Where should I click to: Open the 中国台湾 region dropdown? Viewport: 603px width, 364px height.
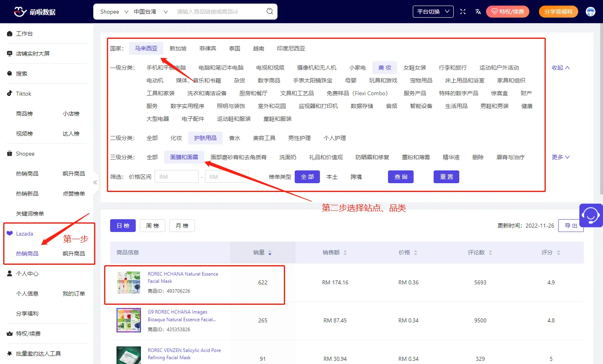pos(151,12)
